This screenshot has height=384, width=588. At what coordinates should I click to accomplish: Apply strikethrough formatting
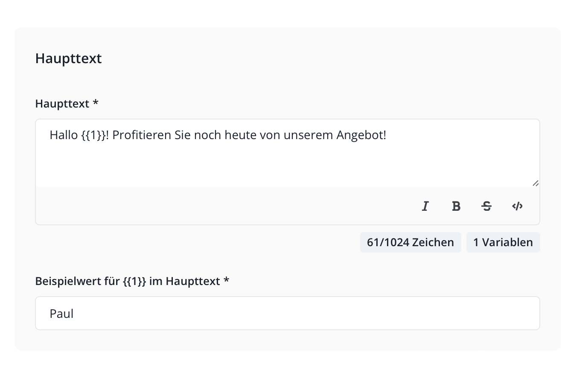pos(486,206)
